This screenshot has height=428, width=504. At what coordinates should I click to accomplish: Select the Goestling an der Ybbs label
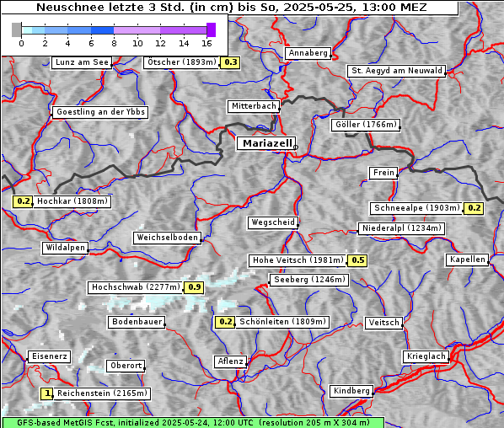point(100,112)
